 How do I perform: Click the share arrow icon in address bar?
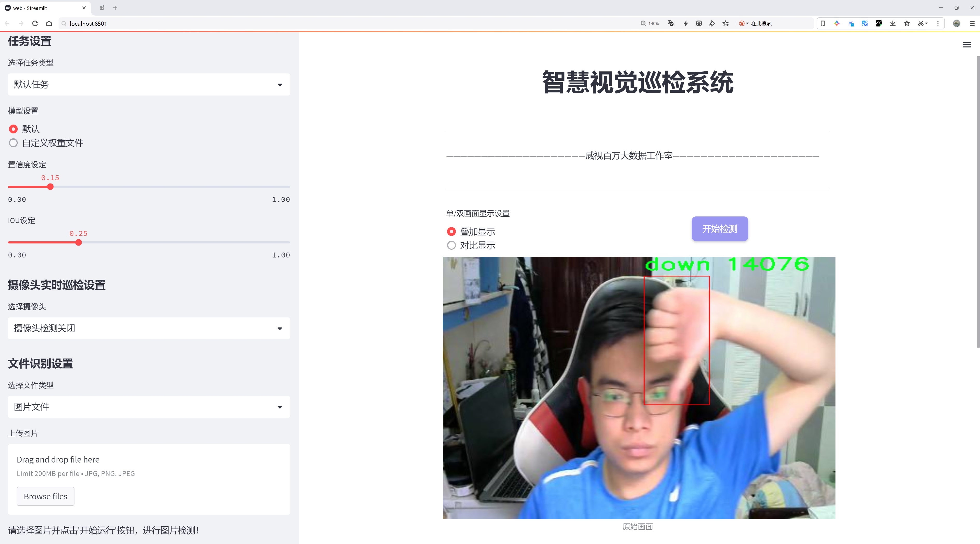712,24
